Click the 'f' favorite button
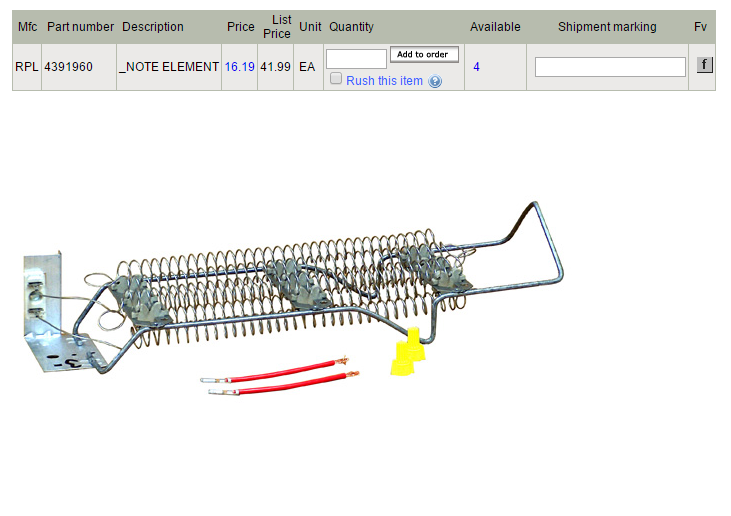This screenshot has width=731, height=516. point(704,64)
